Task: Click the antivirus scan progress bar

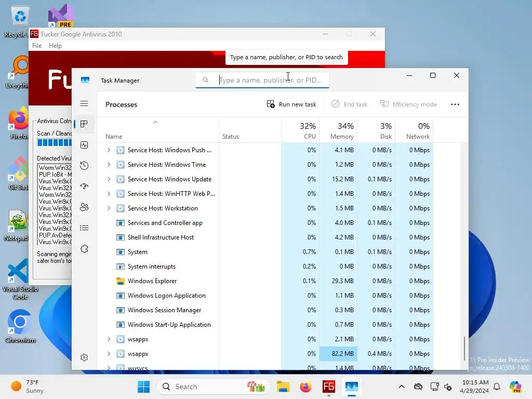Action: click(54, 143)
